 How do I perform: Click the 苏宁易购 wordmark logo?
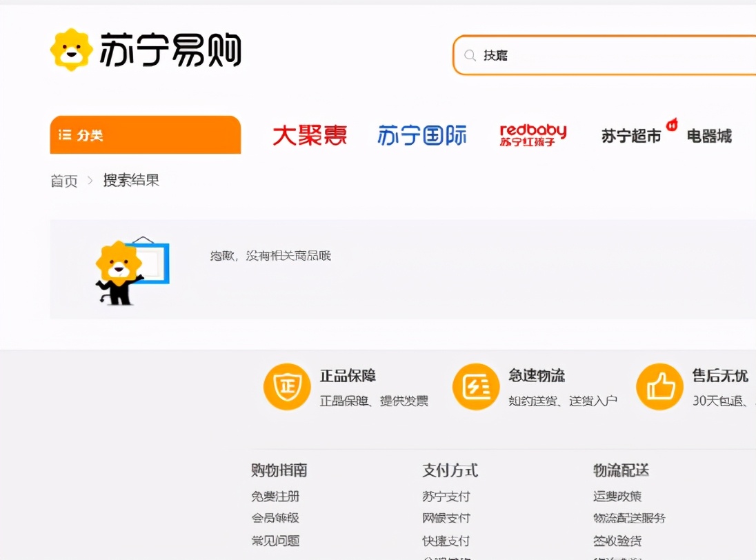pos(170,50)
